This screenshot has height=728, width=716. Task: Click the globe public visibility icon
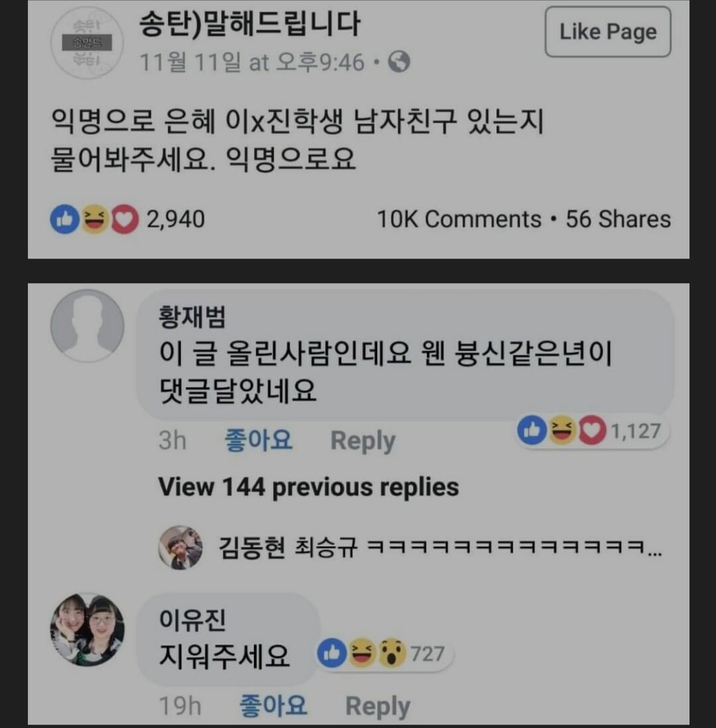(x=399, y=62)
